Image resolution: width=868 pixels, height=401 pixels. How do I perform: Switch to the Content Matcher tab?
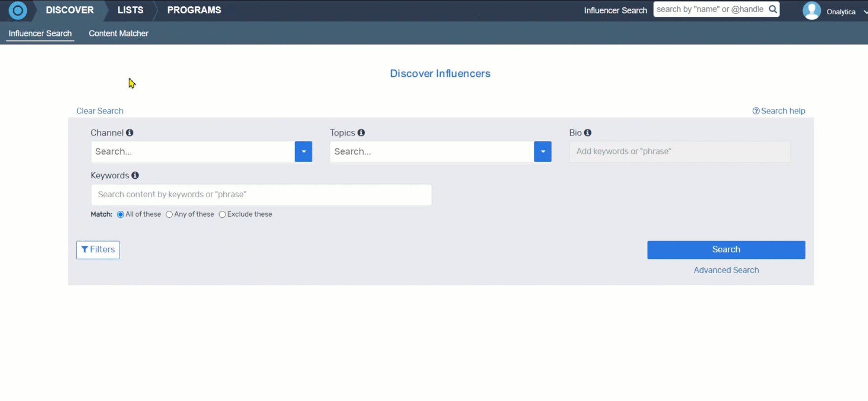click(118, 33)
